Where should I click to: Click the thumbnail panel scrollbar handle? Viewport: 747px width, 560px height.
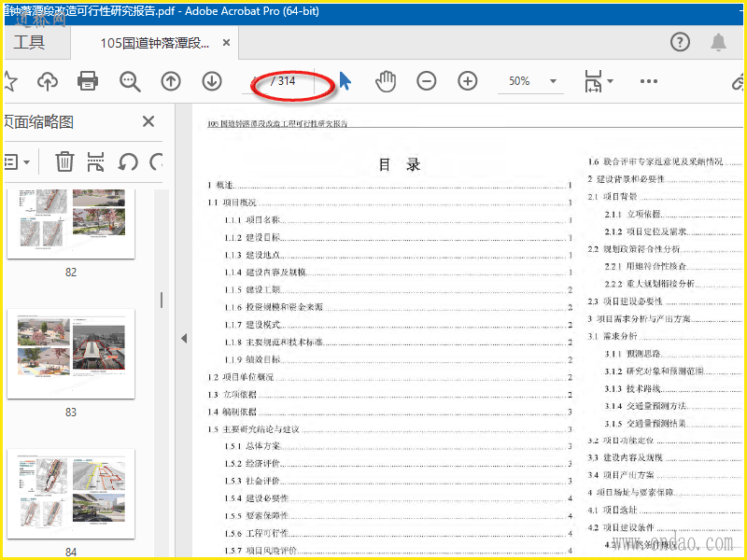(162, 300)
